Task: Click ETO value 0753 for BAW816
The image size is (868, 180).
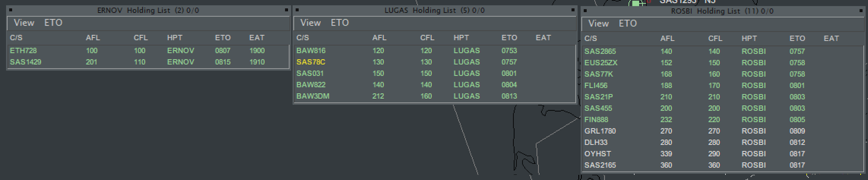Action: point(509,50)
